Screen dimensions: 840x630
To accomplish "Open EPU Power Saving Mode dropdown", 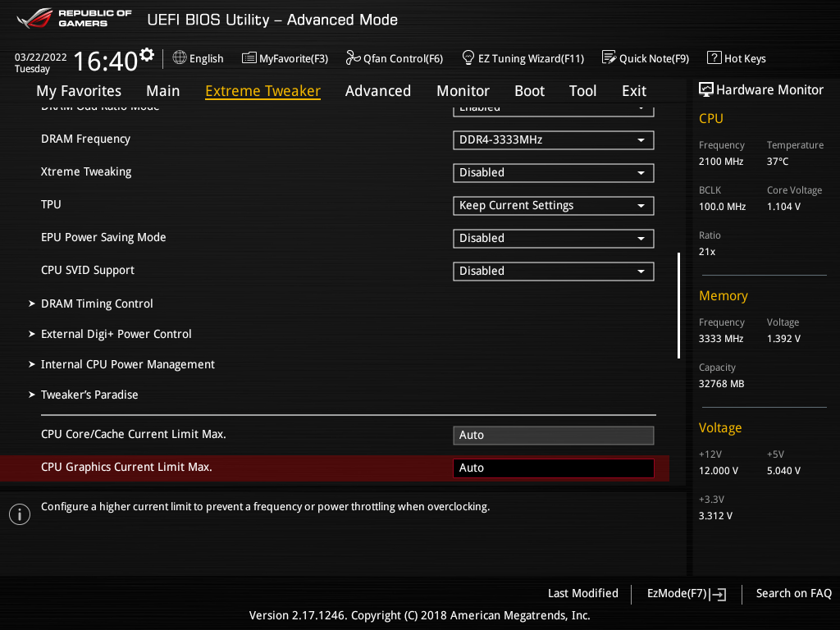I will point(554,239).
